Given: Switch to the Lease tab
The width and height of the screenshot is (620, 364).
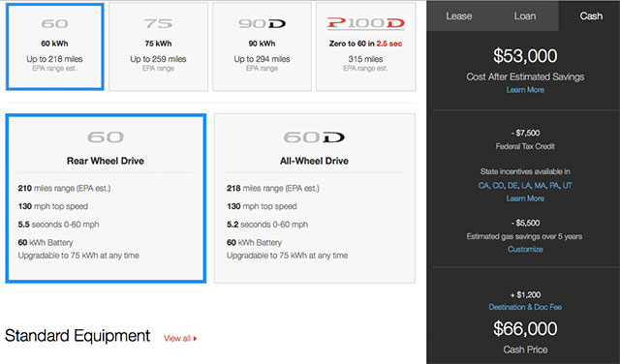Looking at the screenshot, I should coord(458,15).
